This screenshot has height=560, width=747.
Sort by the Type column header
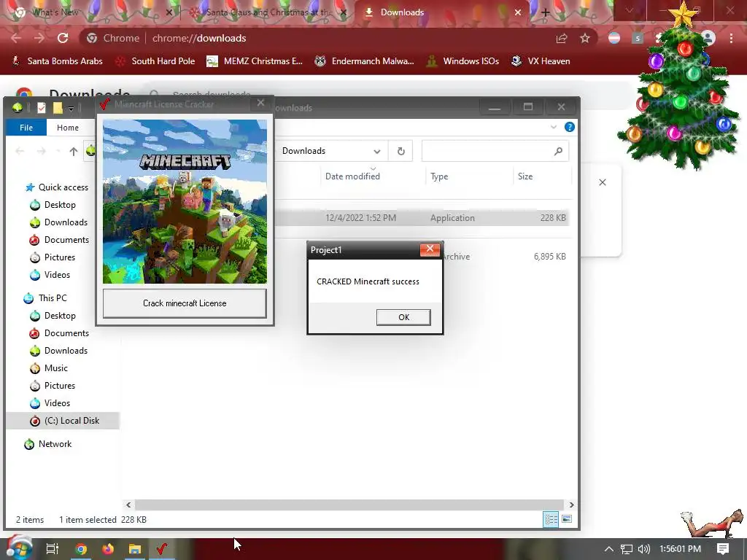tap(439, 176)
